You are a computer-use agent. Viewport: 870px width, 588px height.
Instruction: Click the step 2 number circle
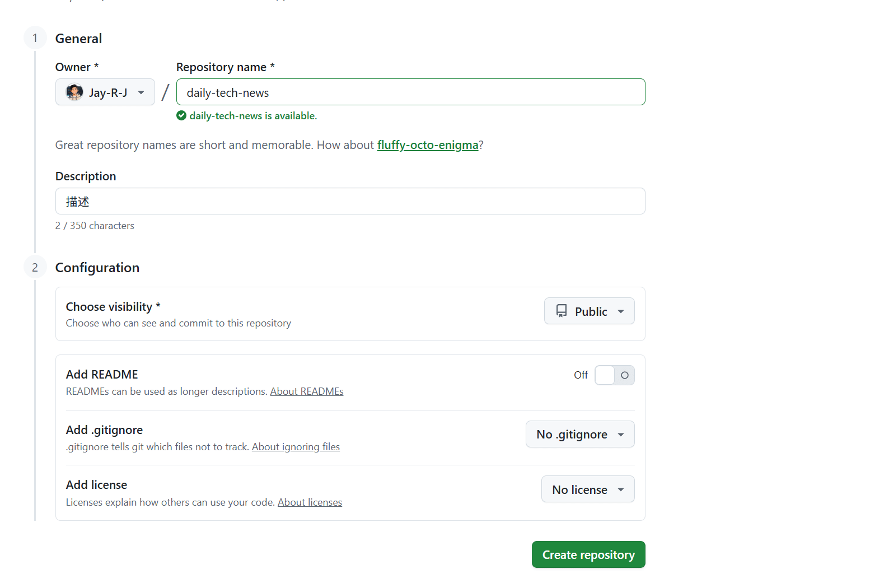[35, 268]
